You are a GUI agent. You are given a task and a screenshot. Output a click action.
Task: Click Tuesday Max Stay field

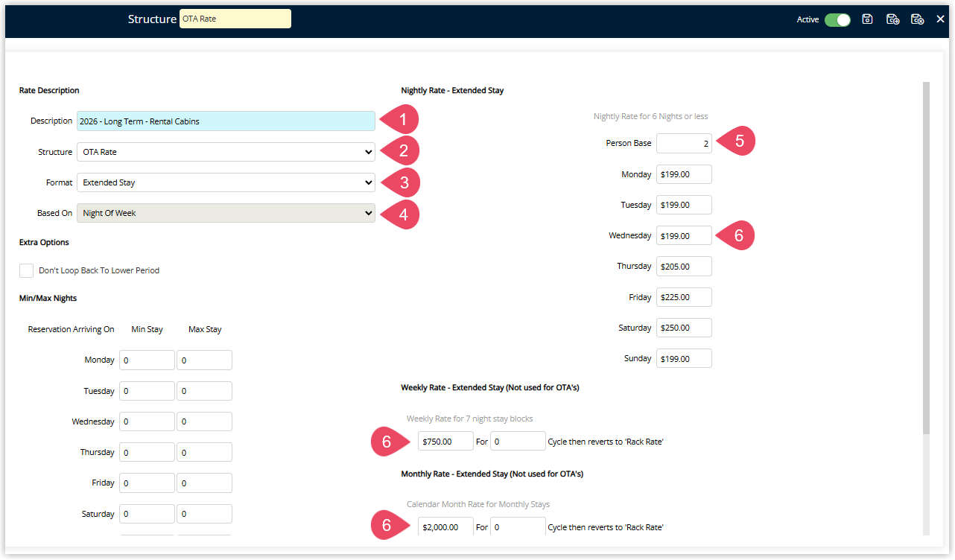click(x=204, y=391)
